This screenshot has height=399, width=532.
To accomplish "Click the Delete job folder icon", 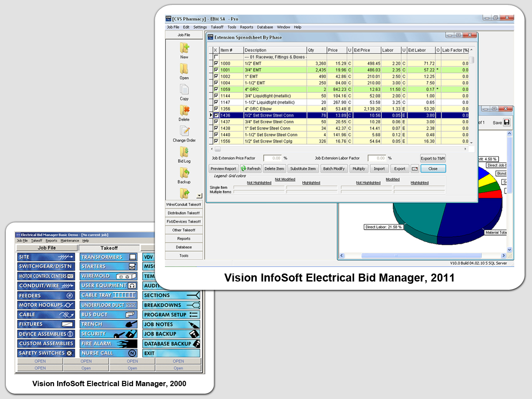I will [184, 110].
